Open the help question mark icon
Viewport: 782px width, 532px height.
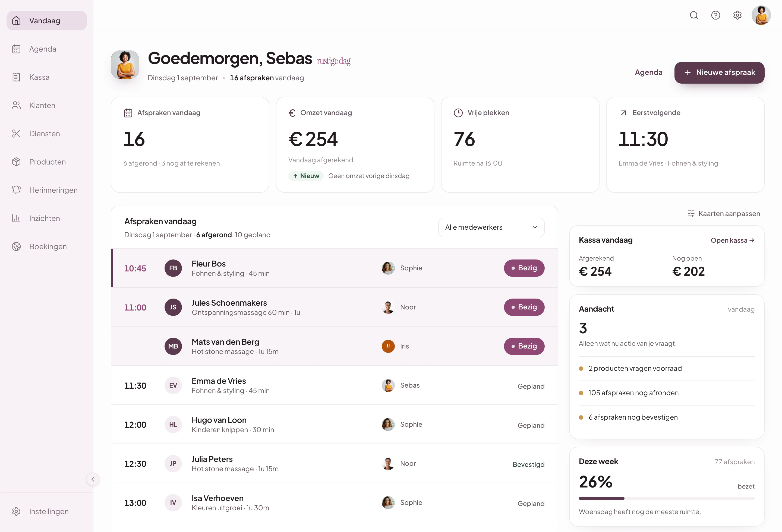pos(716,15)
